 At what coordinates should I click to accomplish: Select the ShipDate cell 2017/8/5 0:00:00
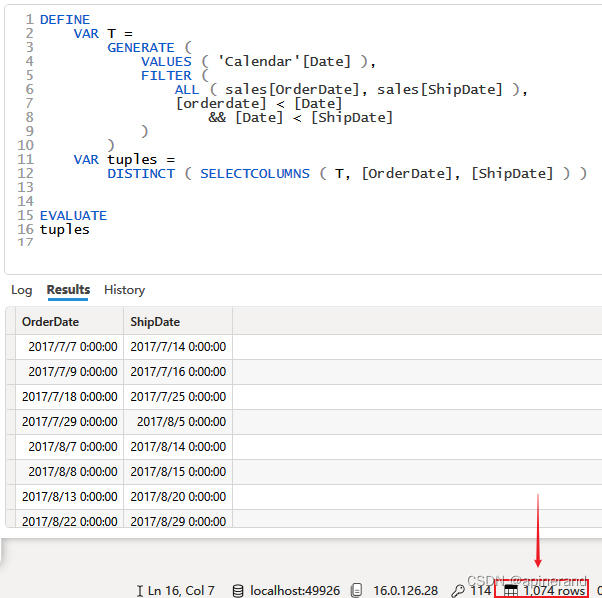178,421
